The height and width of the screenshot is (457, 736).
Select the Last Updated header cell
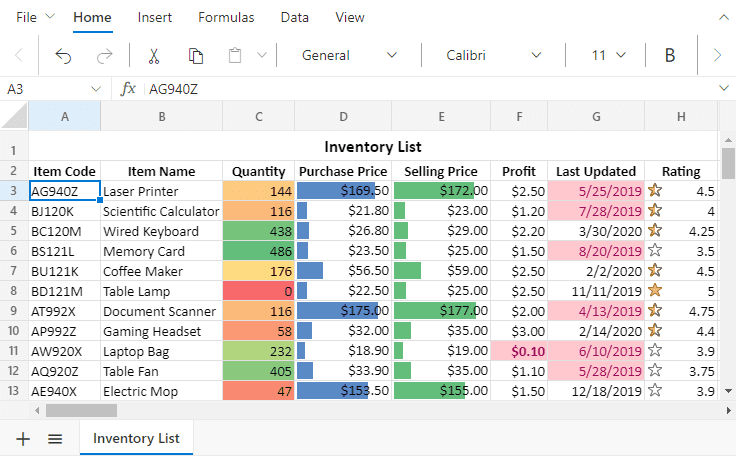tap(596, 171)
